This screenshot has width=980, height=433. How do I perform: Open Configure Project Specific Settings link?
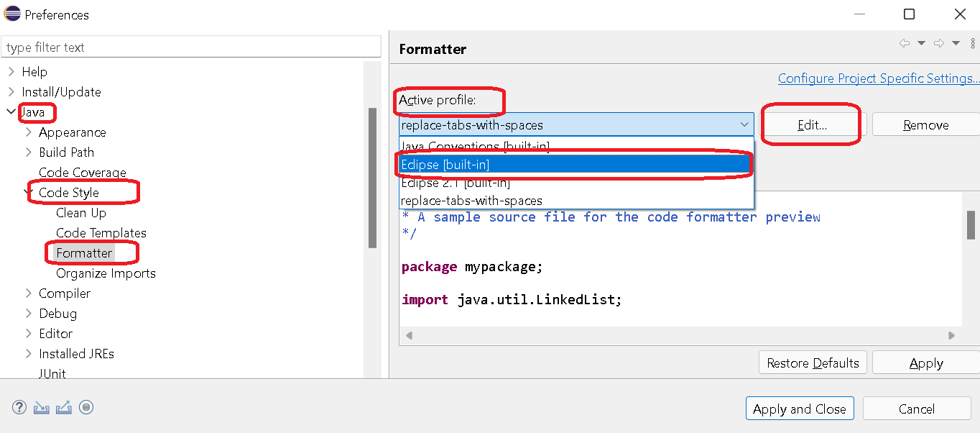point(878,78)
